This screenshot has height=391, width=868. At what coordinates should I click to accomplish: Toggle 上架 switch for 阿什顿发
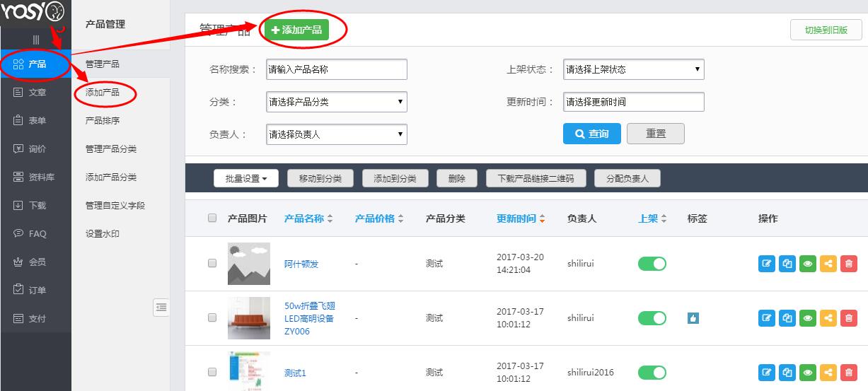tap(652, 264)
